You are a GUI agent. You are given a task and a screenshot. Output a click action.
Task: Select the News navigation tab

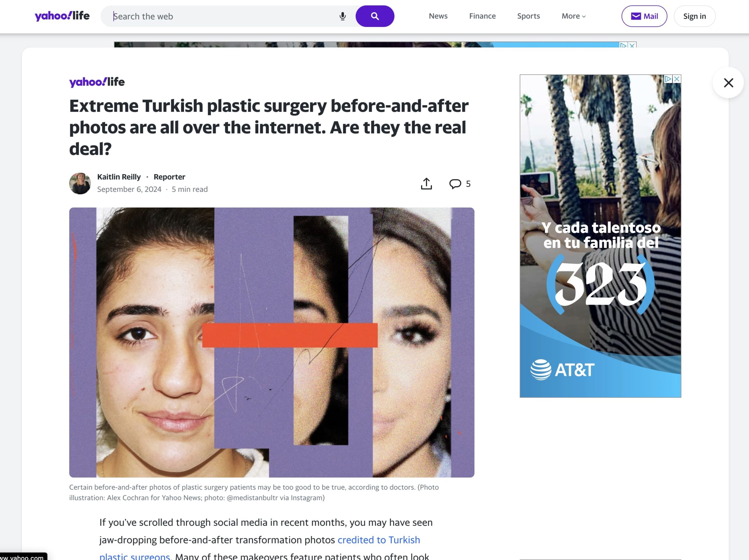(438, 16)
